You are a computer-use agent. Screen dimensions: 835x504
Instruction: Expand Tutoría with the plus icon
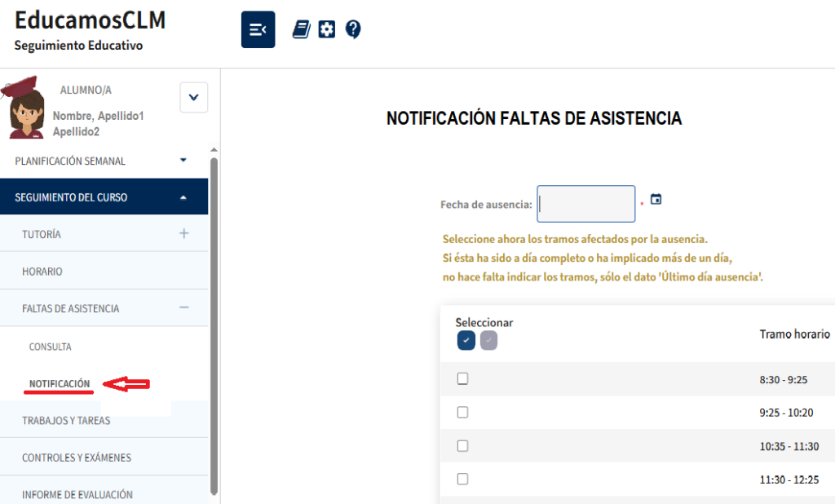(183, 234)
